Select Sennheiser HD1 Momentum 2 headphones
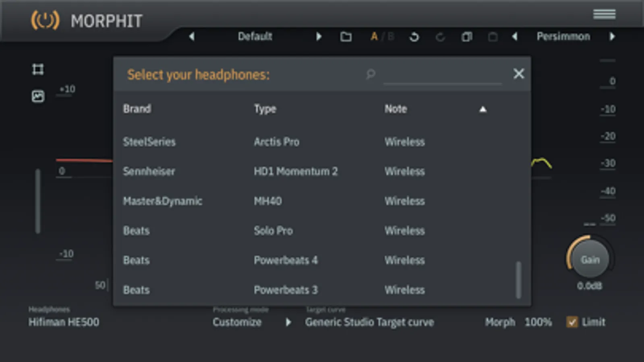The image size is (644, 362). pyautogui.click(x=314, y=171)
